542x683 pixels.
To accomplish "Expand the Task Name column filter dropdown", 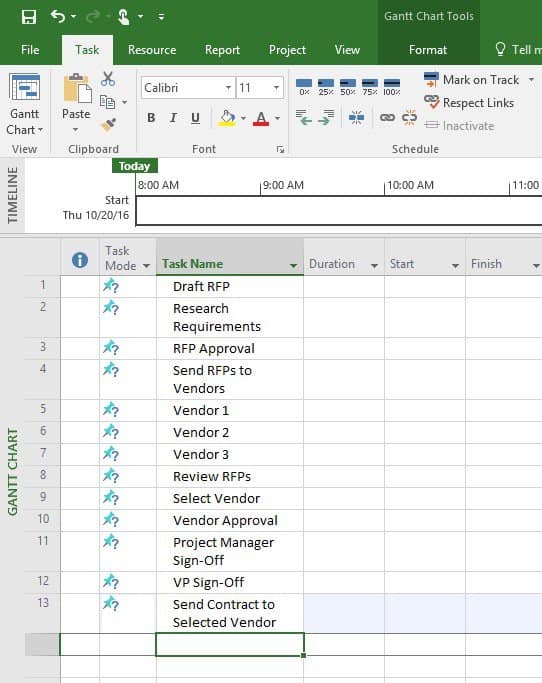I will 294,265.
